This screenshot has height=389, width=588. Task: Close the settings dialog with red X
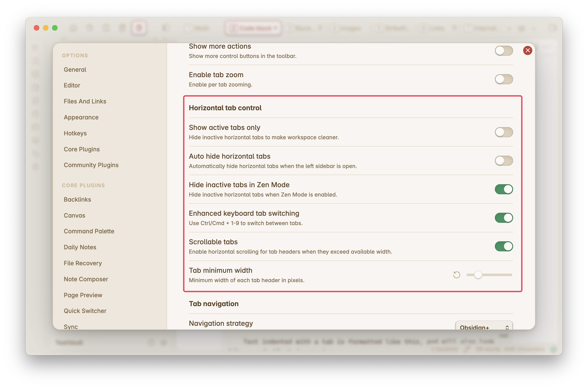tap(528, 50)
